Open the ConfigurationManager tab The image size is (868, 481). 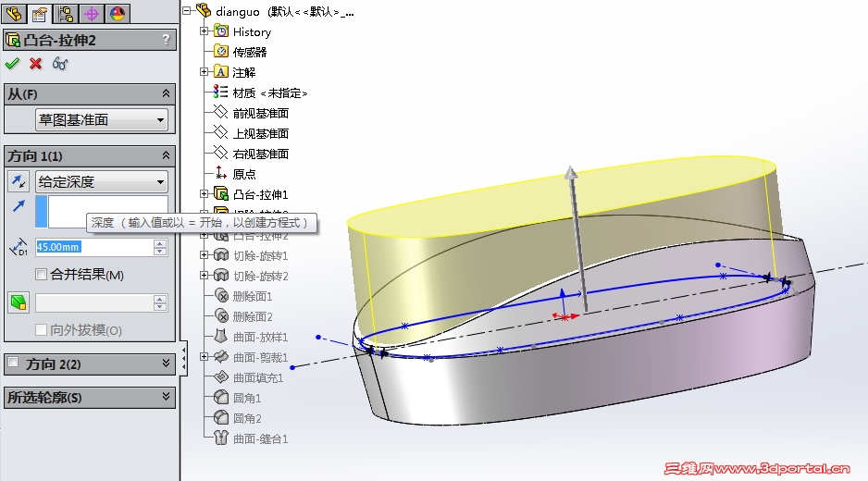pos(66,13)
